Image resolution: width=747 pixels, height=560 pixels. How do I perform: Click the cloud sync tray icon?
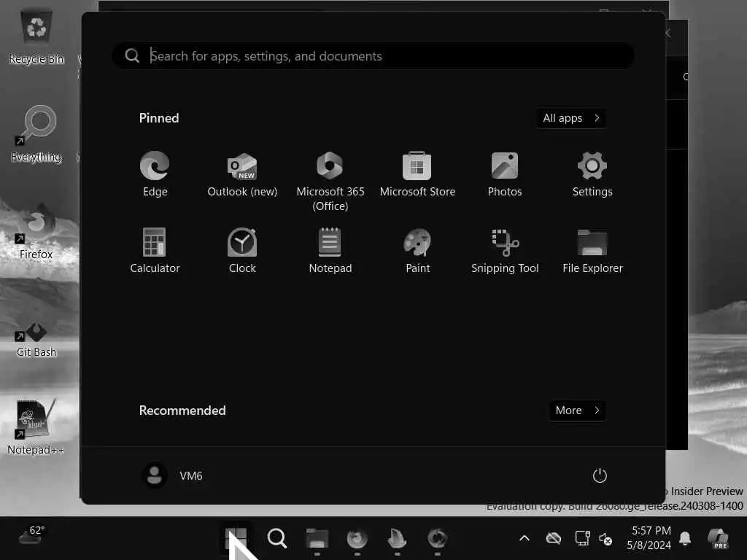tap(553, 539)
